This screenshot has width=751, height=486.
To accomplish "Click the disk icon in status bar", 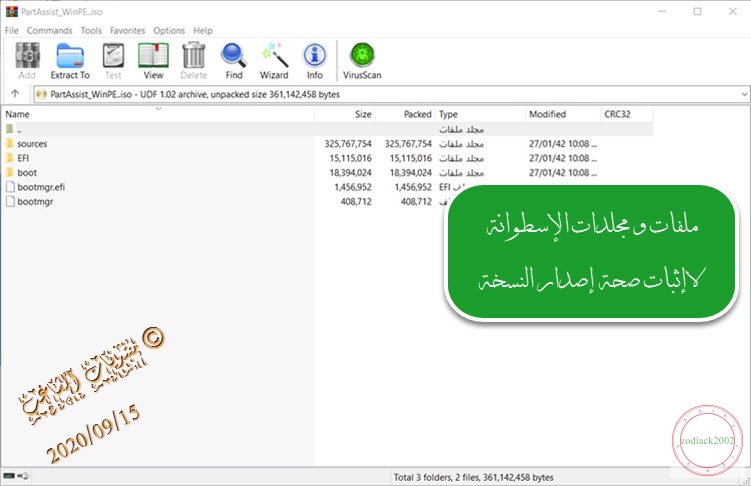I will [x=9, y=476].
